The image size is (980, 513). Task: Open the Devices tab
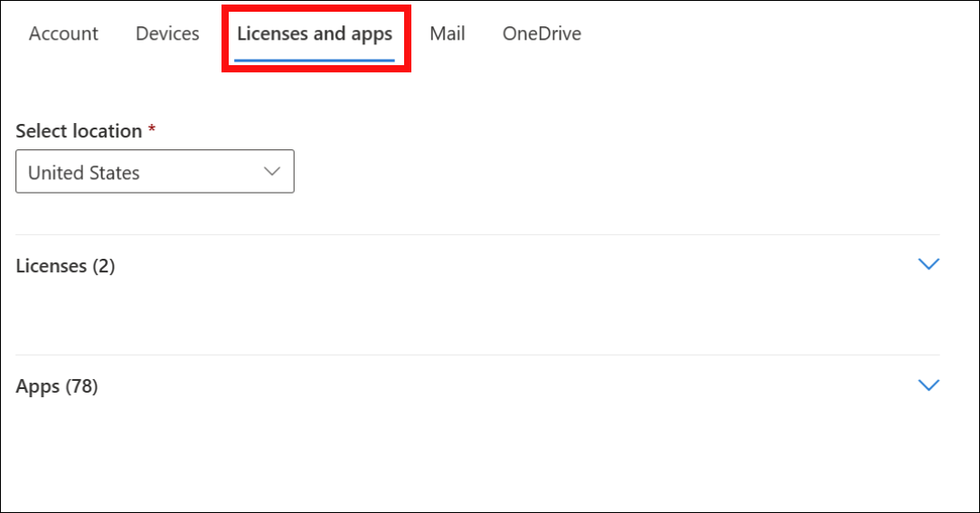(x=167, y=34)
